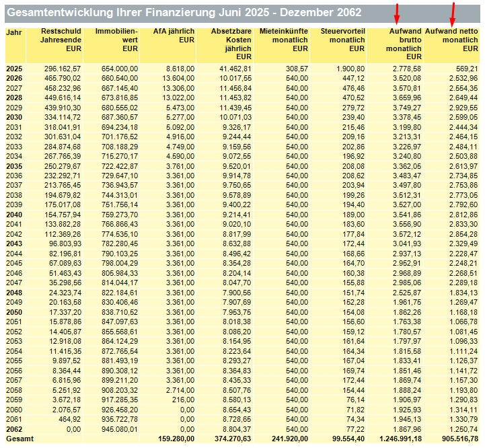Click Aufwand brutto value 2.778,58

pos(407,69)
